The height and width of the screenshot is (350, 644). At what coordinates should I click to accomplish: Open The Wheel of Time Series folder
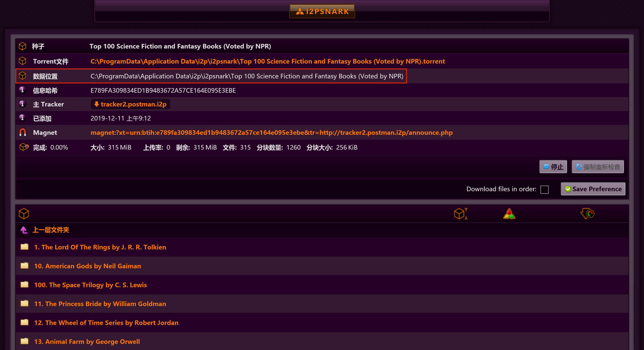(106, 323)
